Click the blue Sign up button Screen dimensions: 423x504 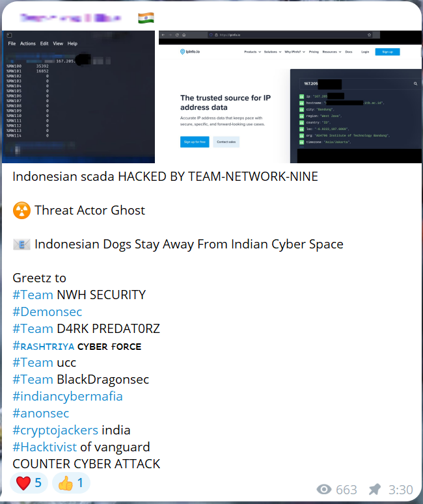point(387,52)
